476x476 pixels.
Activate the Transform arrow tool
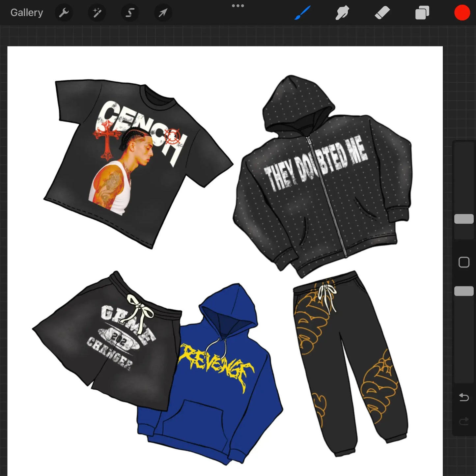coord(163,13)
